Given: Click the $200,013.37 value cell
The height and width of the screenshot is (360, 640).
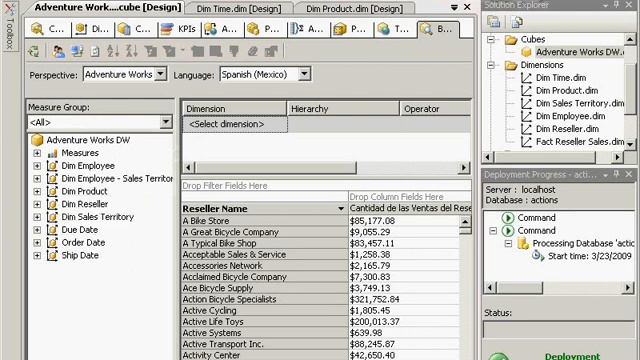Looking at the screenshot, I should tap(404, 322).
